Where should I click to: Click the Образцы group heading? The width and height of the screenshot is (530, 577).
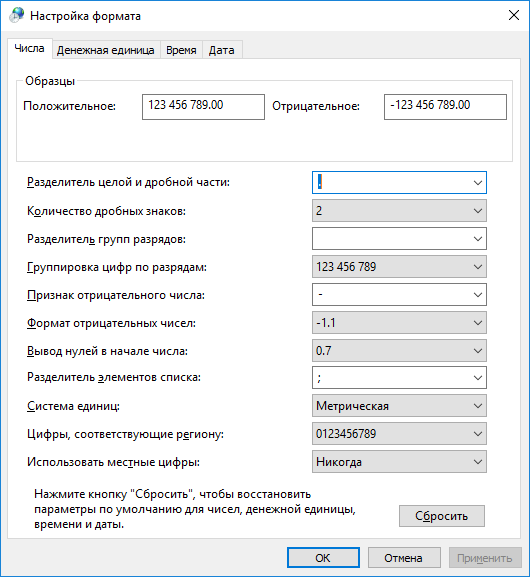[50, 81]
